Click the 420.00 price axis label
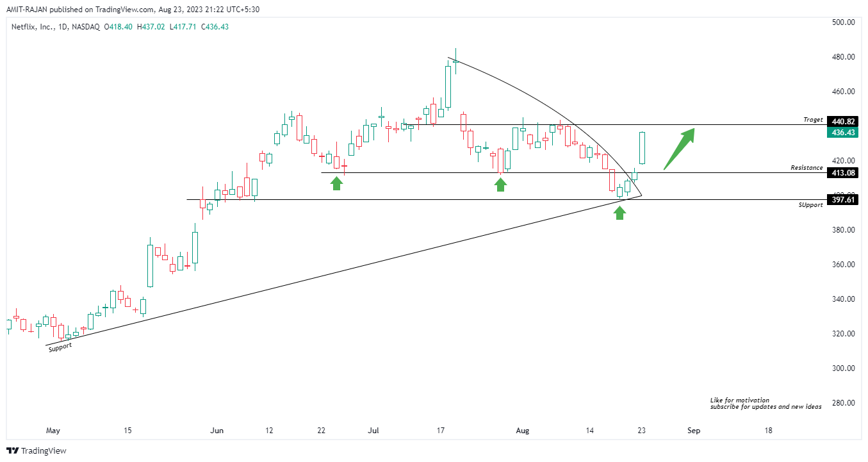This screenshot has height=462, width=868. [842, 161]
